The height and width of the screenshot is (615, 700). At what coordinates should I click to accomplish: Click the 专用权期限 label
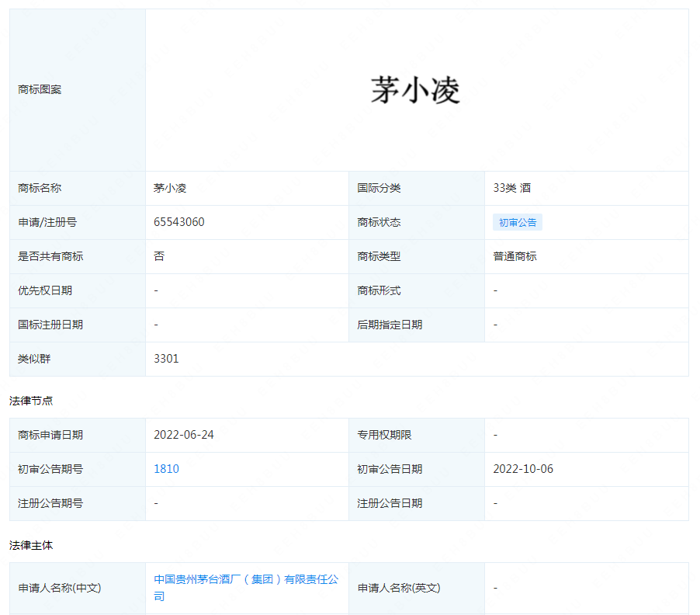coord(384,435)
